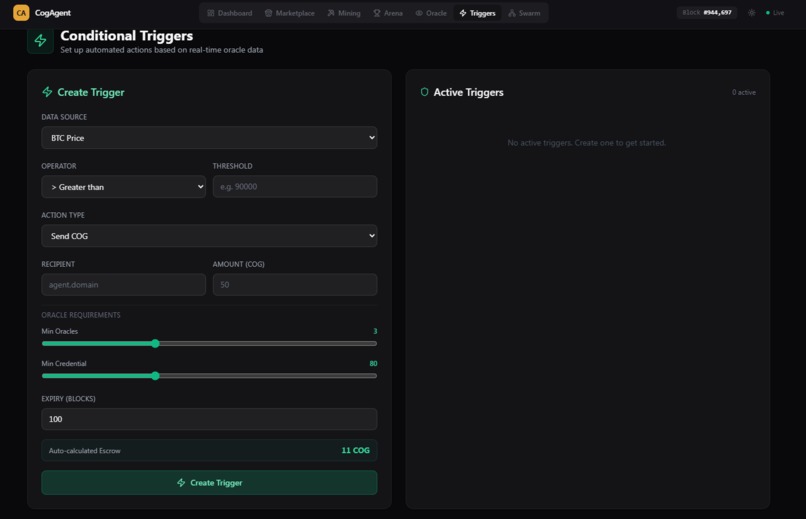
Task: Open the Swarm tab
Action: (524, 13)
